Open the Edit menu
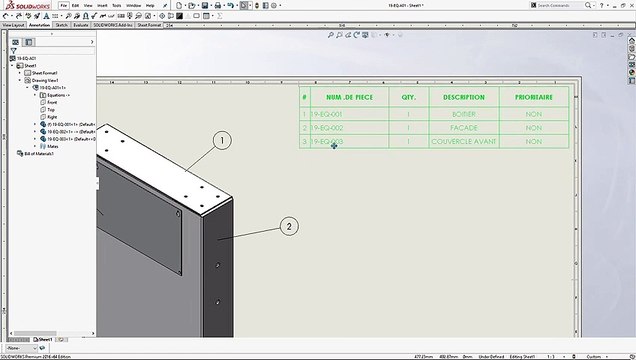Viewport: 636px width, 360px height. 75,6
